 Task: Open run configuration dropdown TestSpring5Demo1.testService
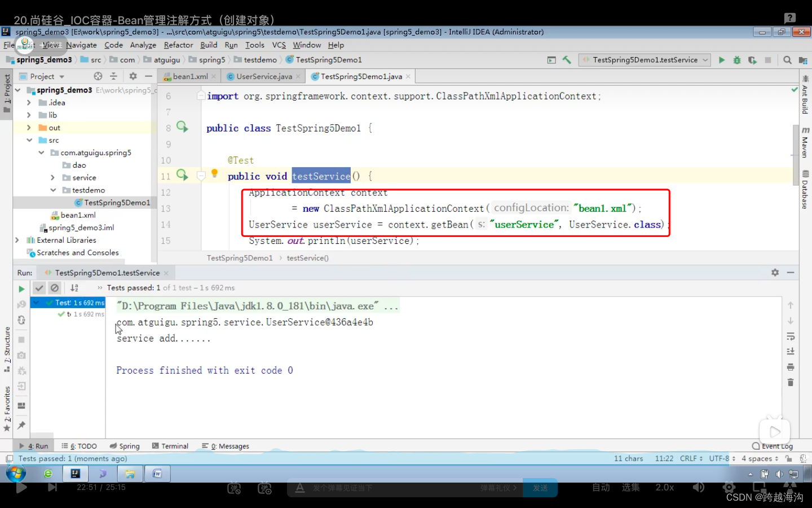tap(644, 60)
